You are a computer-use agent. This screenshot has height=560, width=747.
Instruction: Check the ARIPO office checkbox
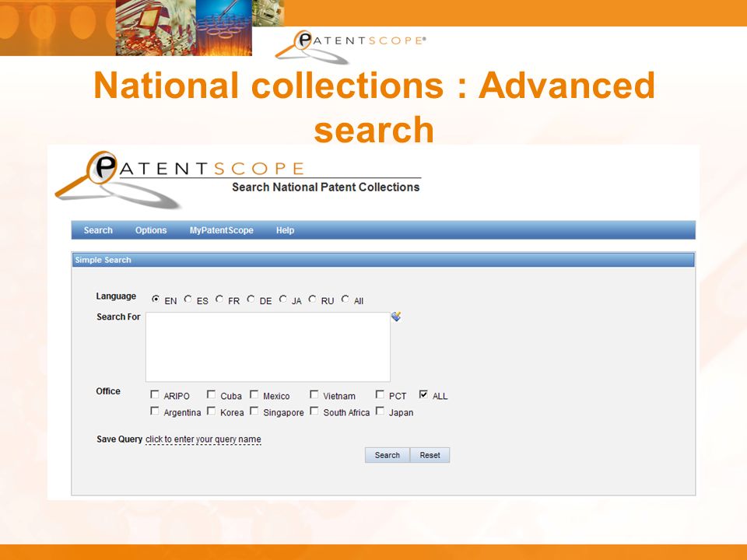coord(154,394)
